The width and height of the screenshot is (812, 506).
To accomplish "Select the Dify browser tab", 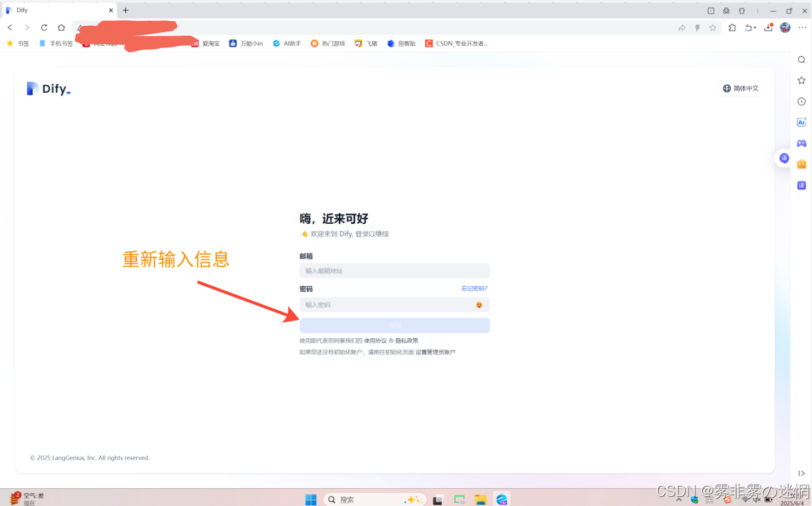I will coord(59,10).
